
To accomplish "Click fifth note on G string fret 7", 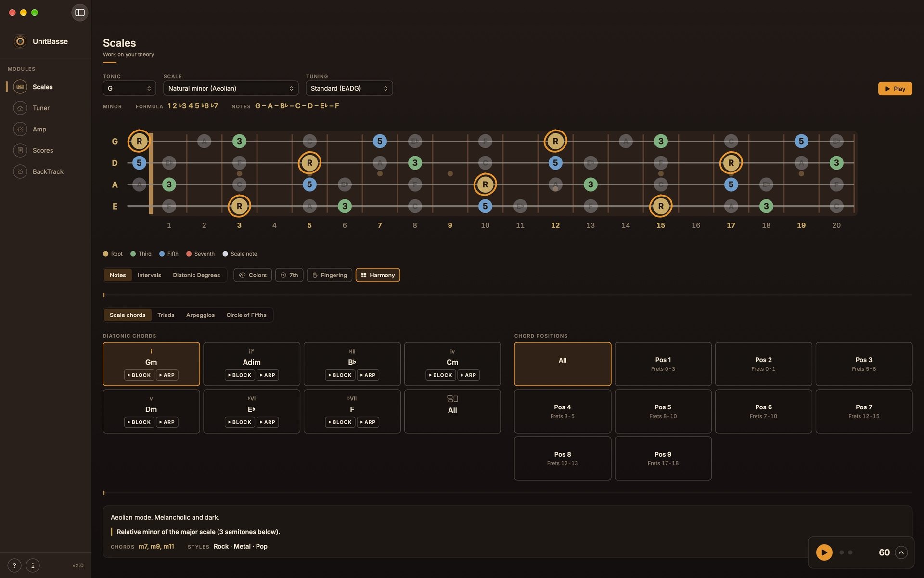I will [380, 141].
